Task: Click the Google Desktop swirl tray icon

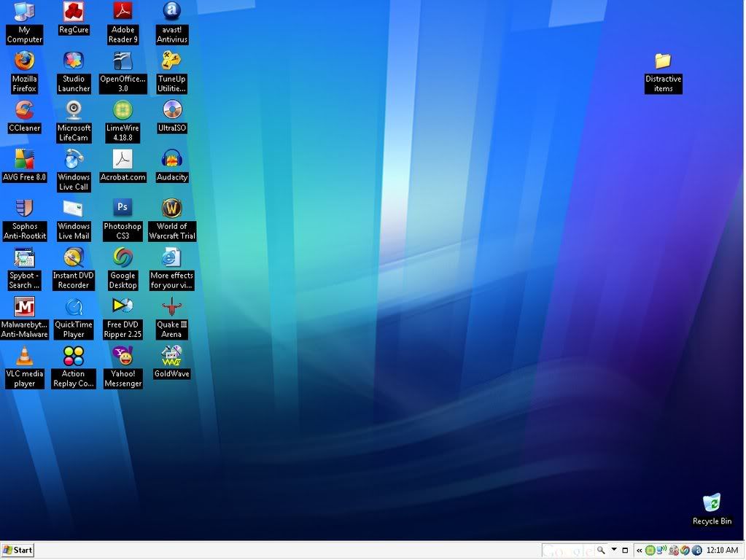Action: coord(685,551)
